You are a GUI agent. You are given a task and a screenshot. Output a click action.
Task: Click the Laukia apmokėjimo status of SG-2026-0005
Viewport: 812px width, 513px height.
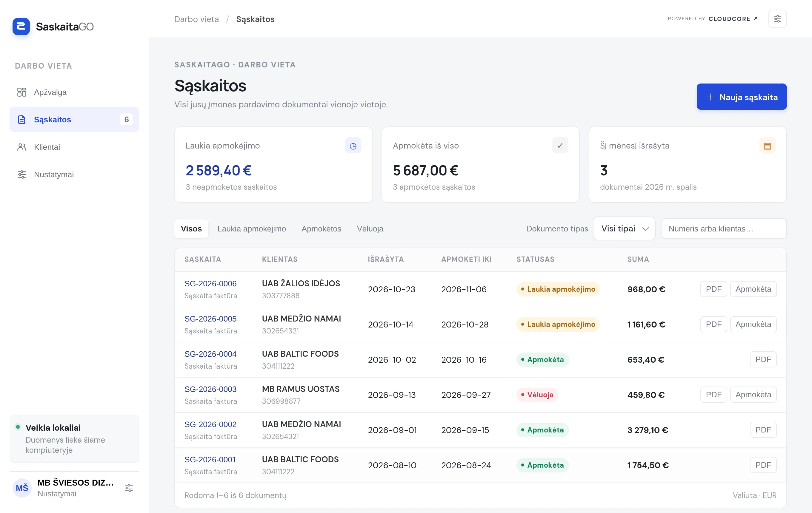coord(558,325)
